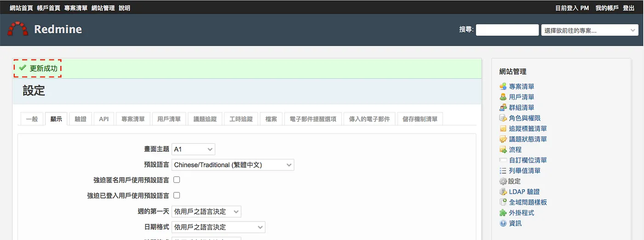Click the 搜尋 search input field

[507, 30]
